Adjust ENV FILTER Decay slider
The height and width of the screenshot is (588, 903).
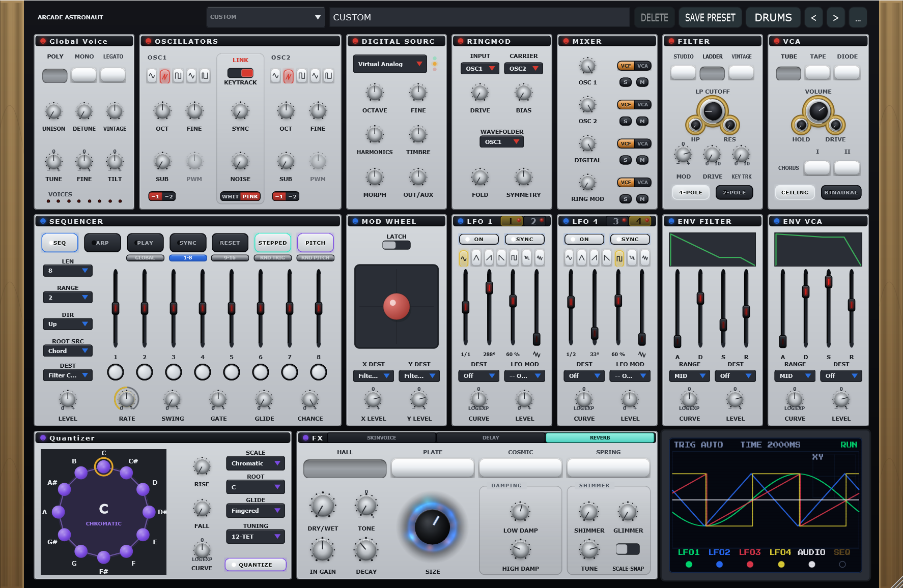coord(700,298)
